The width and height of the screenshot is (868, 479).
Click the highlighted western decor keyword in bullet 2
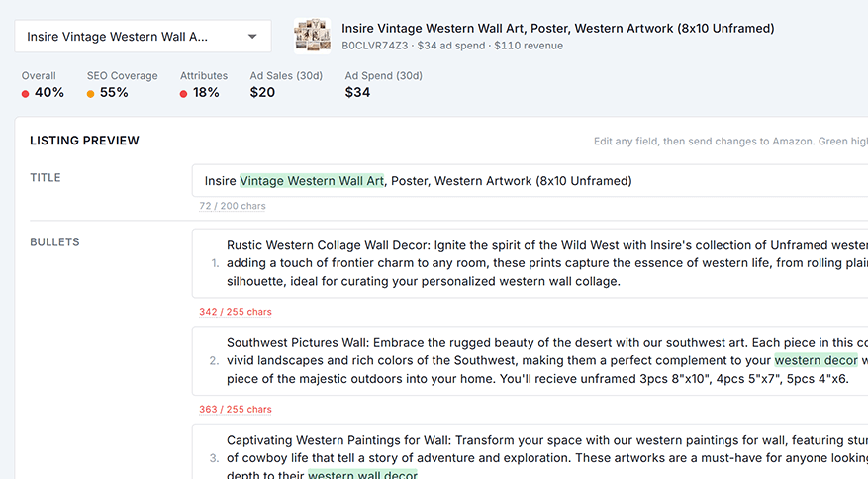(816, 360)
